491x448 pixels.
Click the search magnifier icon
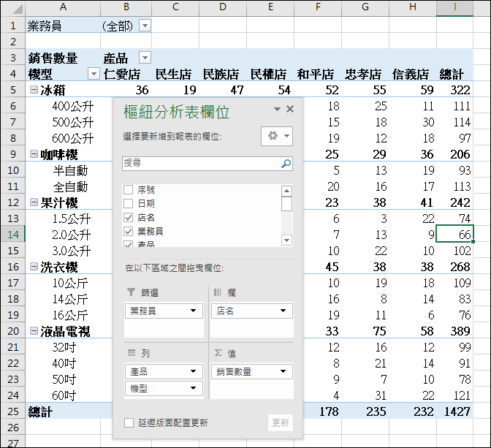click(286, 164)
